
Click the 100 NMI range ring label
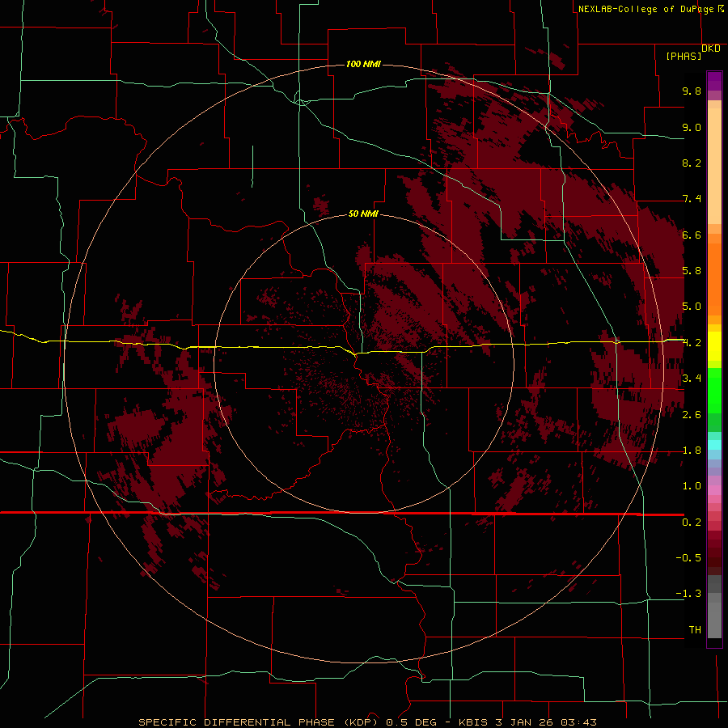tap(363, 64)
